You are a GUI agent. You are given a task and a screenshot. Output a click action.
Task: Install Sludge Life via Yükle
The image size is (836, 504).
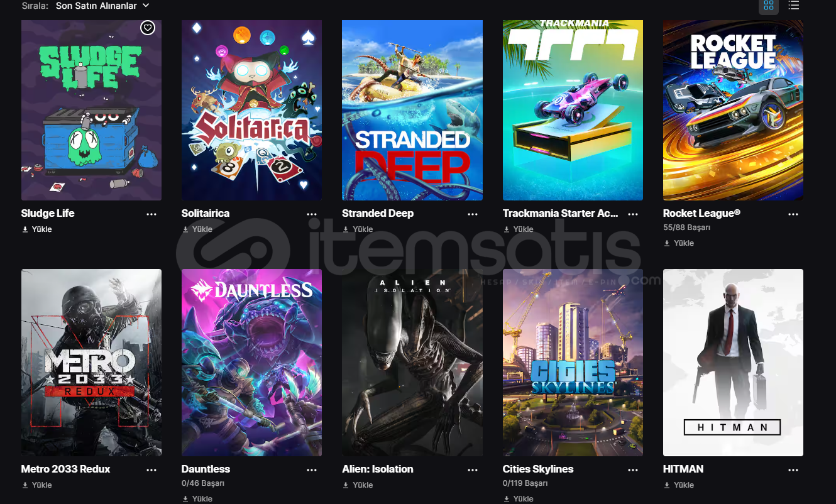point(37,229)
